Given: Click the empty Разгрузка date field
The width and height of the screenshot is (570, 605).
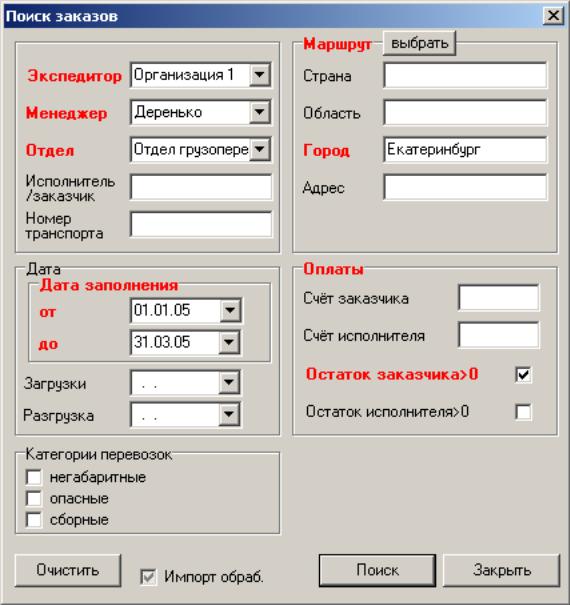Looking at the screenshot, I should (x=176, y=415).
